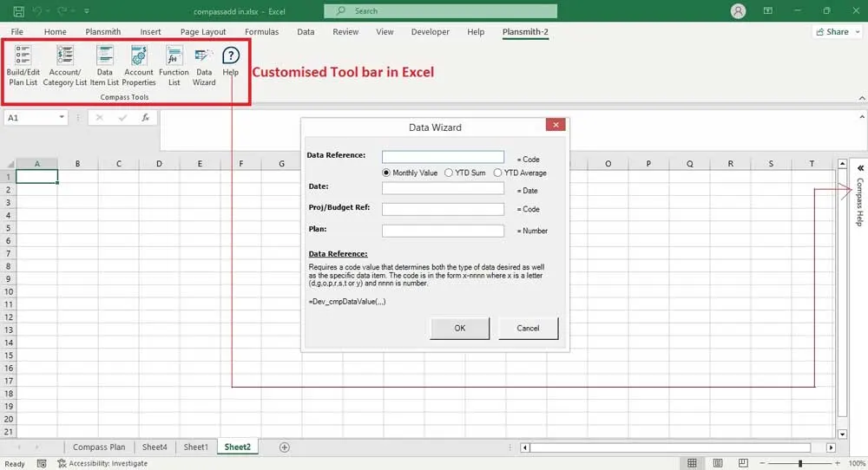Click zoom in plus icon
Screen dimensions: 868x470
(x=838, y=463)
